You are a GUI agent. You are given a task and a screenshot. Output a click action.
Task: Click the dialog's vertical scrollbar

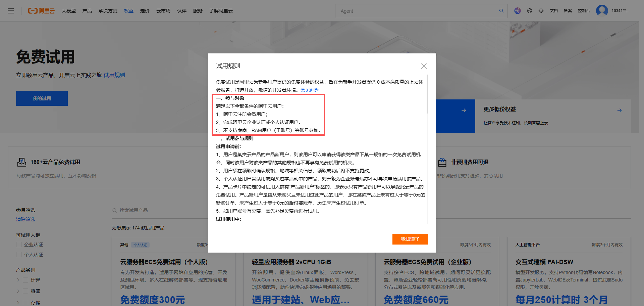pyautogui.click(x=427, y=94)
